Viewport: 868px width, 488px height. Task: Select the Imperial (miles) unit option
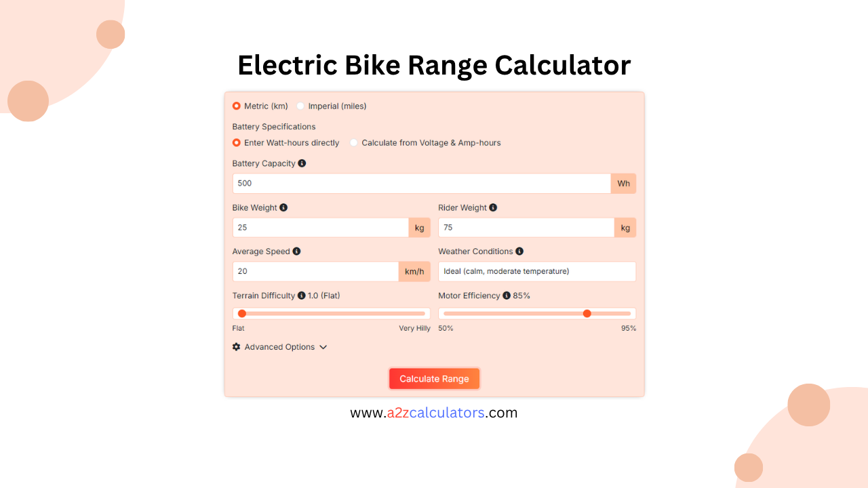[300, 106]
